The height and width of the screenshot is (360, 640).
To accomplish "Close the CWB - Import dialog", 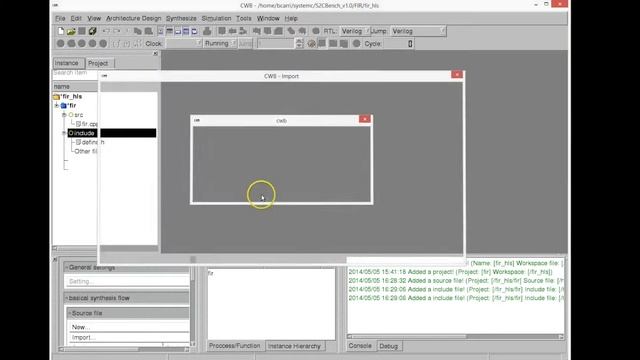I will tap(457, 74).
